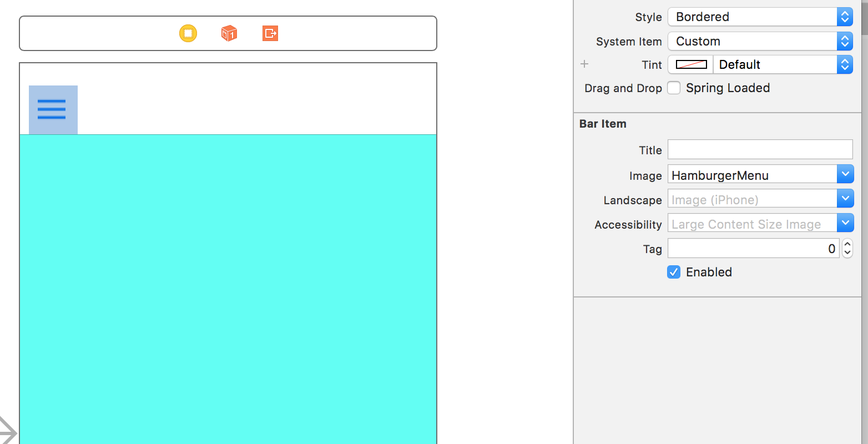The width and height of the screenshot is (868, 444).
Task: Select the View Controller icon in the scene dock
Action: click(x=188, y=33)
